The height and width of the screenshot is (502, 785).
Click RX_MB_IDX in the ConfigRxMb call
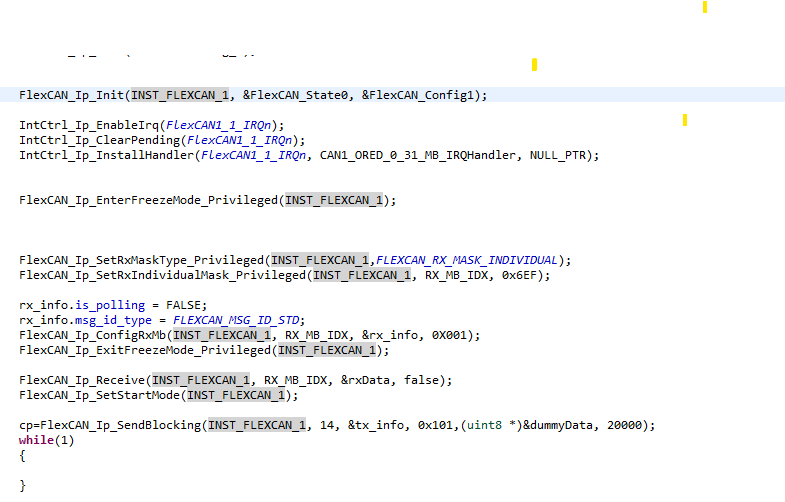(316, 335)
